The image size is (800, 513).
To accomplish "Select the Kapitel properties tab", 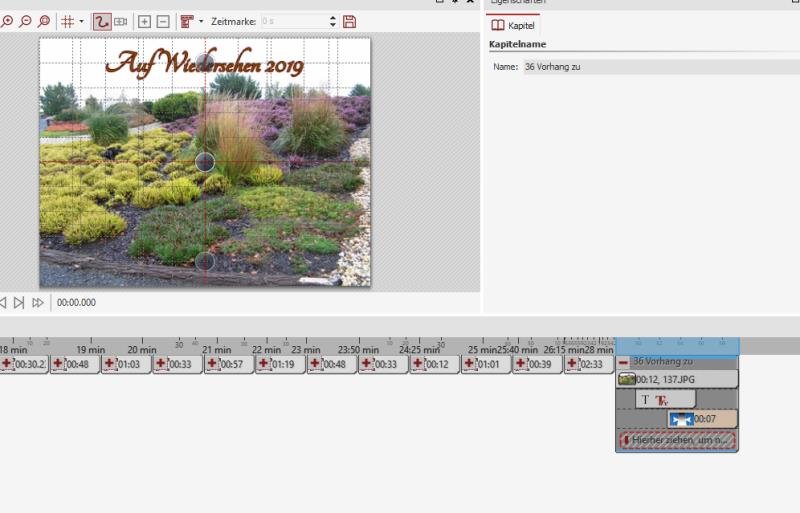I will 513,25.
